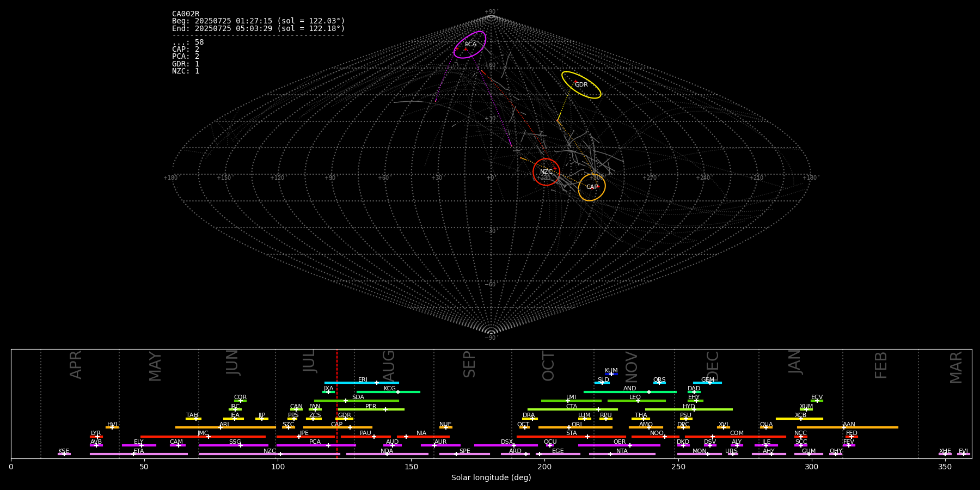Click the +240 longitude label on map
Image resolution: width=980 pixels, height=490 pixels.
coord(703,177)
